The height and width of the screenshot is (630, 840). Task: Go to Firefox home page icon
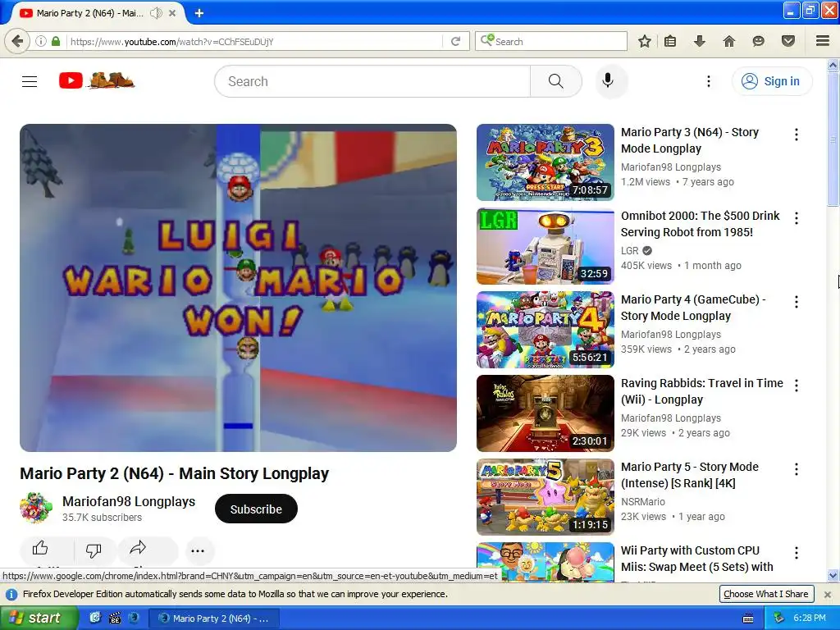click(729, 41)
